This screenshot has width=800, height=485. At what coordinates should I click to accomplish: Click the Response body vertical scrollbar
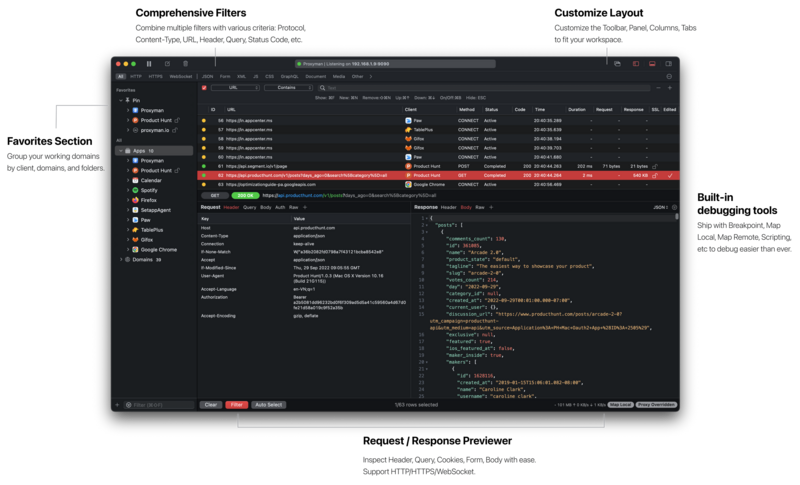[677, 217]
